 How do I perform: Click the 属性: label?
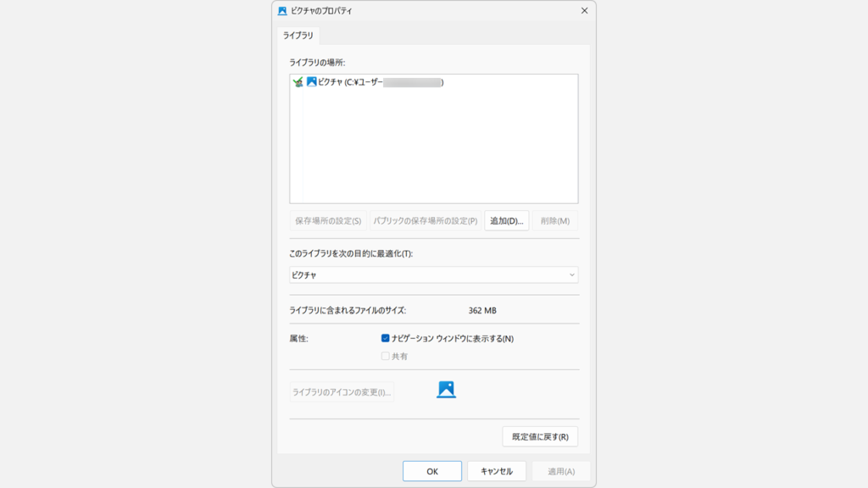(299, 339)
